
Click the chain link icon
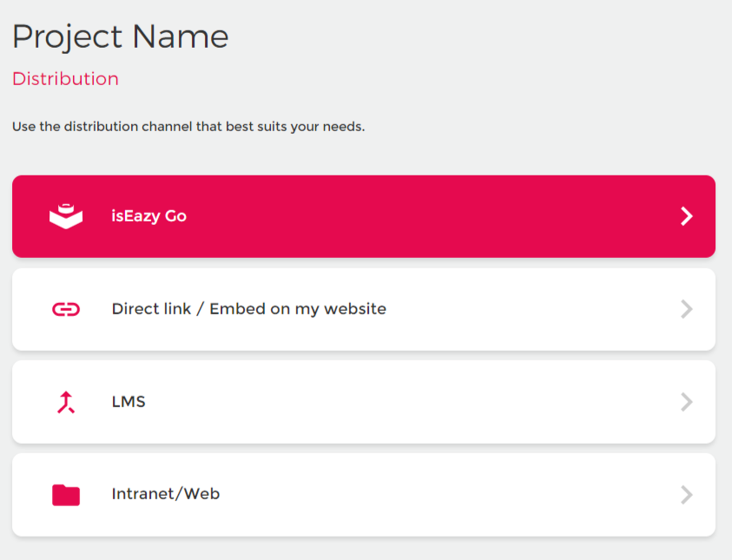pos(66,309)
